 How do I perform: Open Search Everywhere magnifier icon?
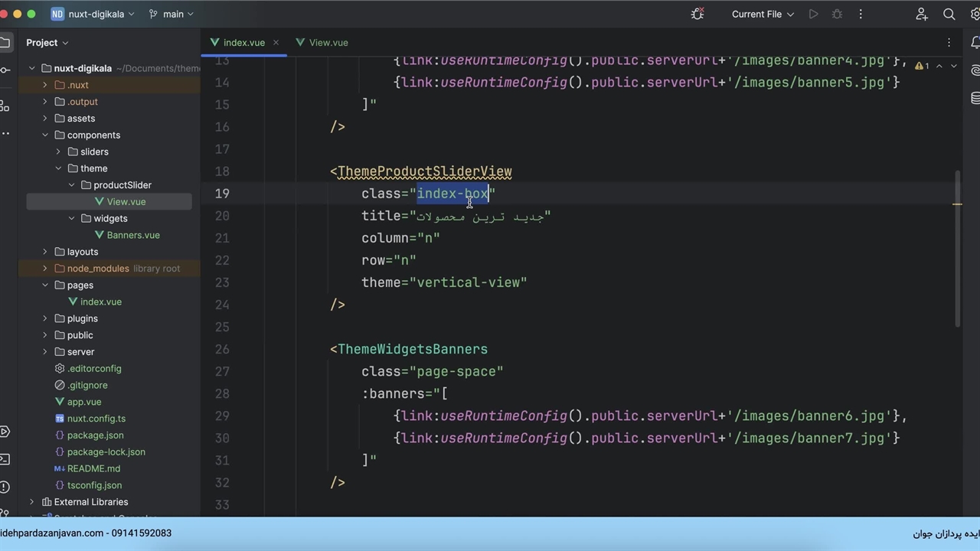[949, 14]
